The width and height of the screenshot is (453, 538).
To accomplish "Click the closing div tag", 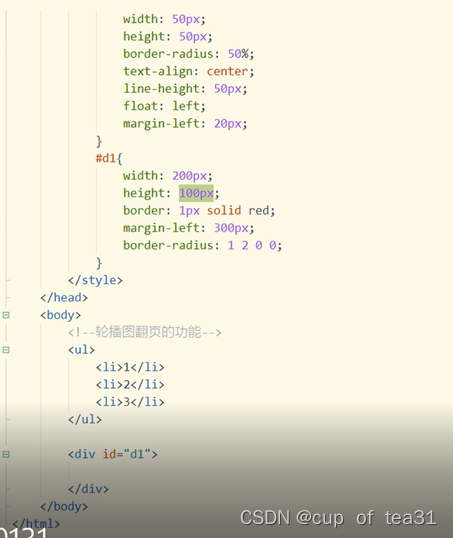I will [88, 489].
